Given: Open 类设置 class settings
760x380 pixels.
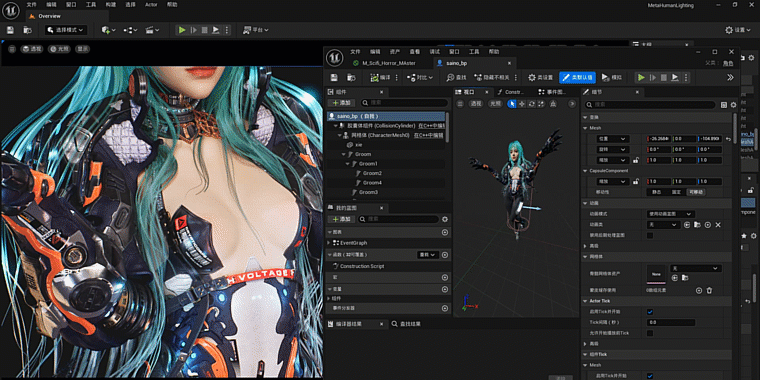Looking at the screenshot, I should [540, 78].
